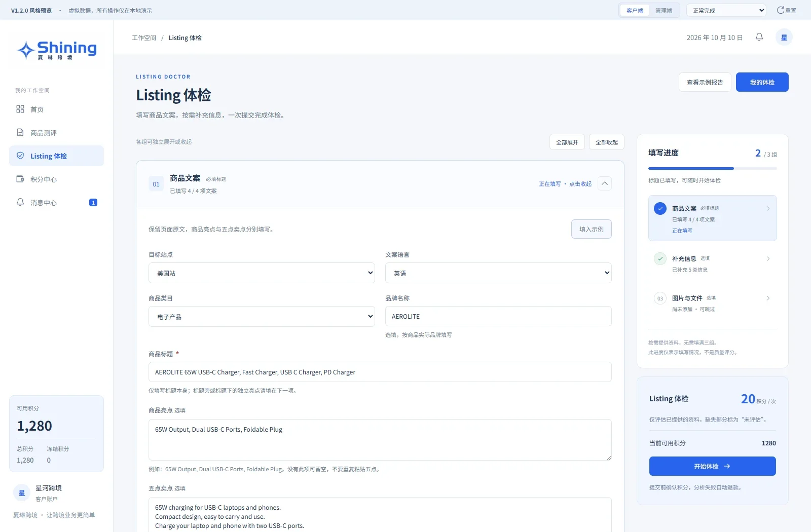This screenshot has width=811, height=532.
Task: Click the green check circle beside 补充信息
Action: pos(660,258)
